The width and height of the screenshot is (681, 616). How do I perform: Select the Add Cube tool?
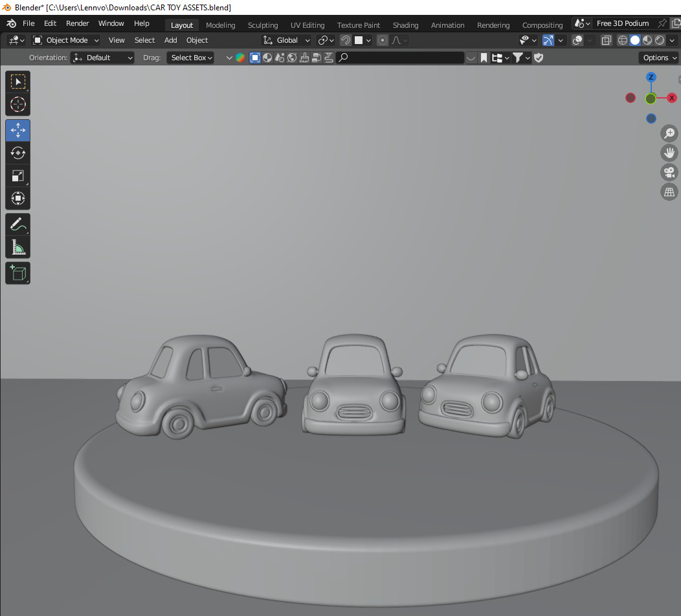point(18,273)
